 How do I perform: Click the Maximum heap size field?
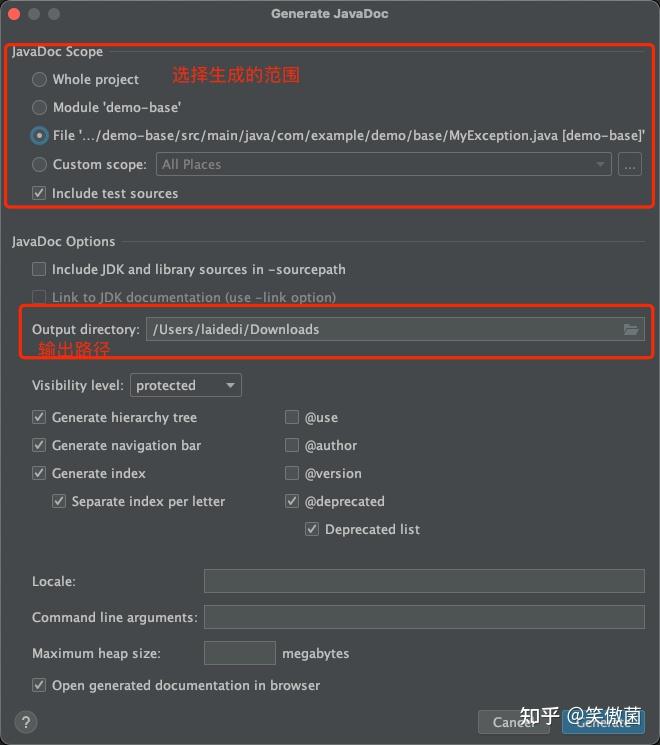(x=239, y=653)
